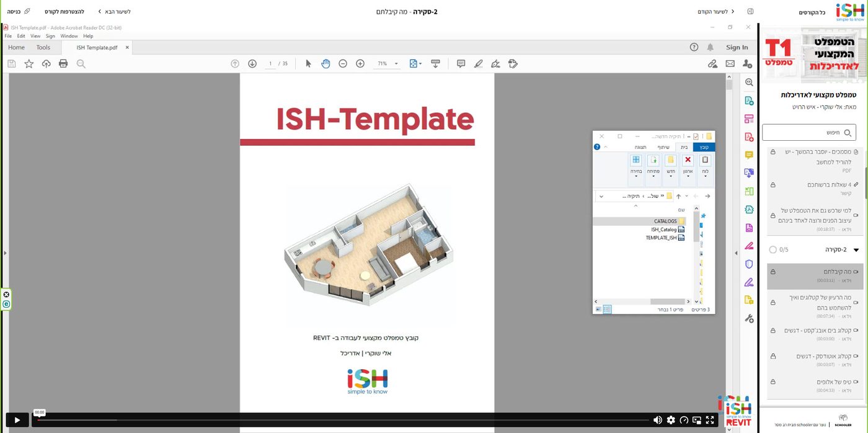This screenshot has height=433, width=868.
Task: Select the Hand pan tool
Action: (325, 63)
